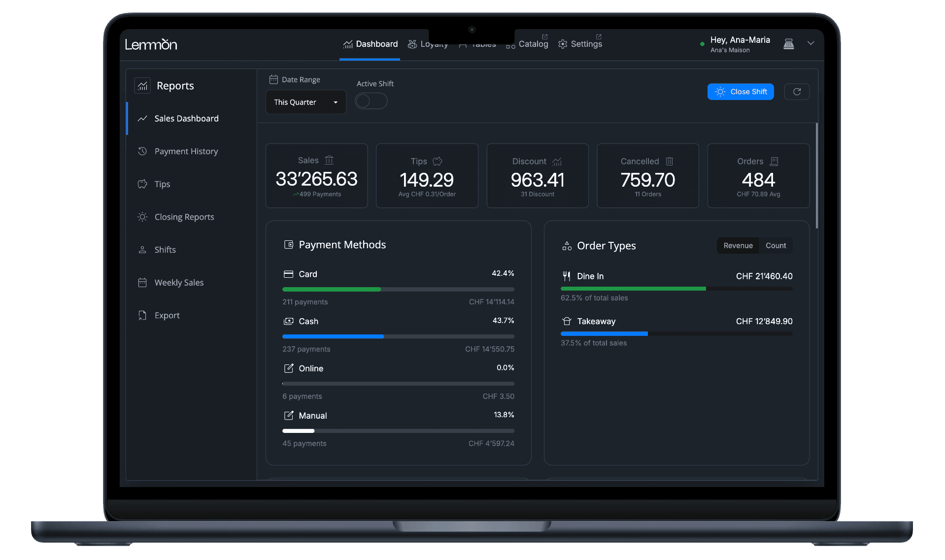Click the Takeaway bag icon
Viewport: 945px width, 560px height.
(x=567, y=322)
